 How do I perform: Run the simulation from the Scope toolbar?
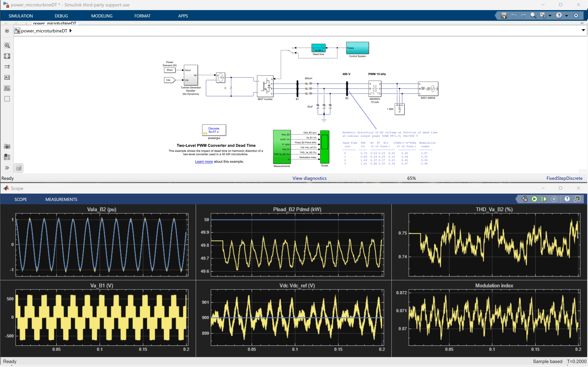pyautogui.click(x=535, y=199)
